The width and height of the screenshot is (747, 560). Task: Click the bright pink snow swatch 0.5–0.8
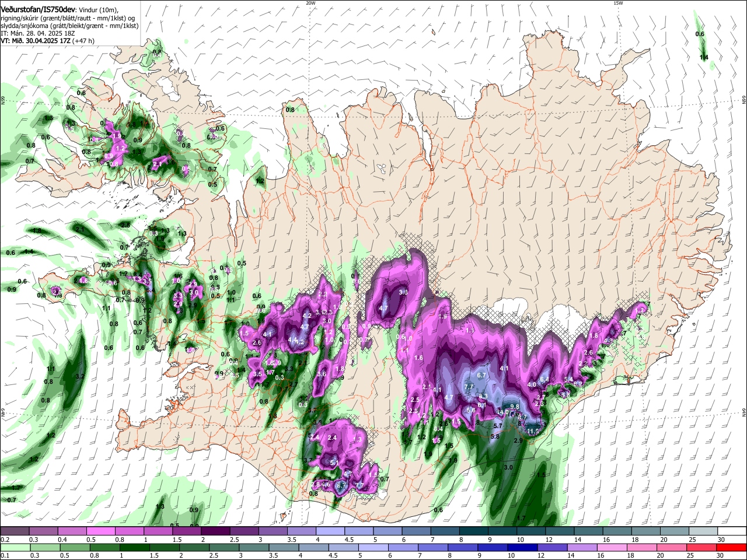[101, 531]
